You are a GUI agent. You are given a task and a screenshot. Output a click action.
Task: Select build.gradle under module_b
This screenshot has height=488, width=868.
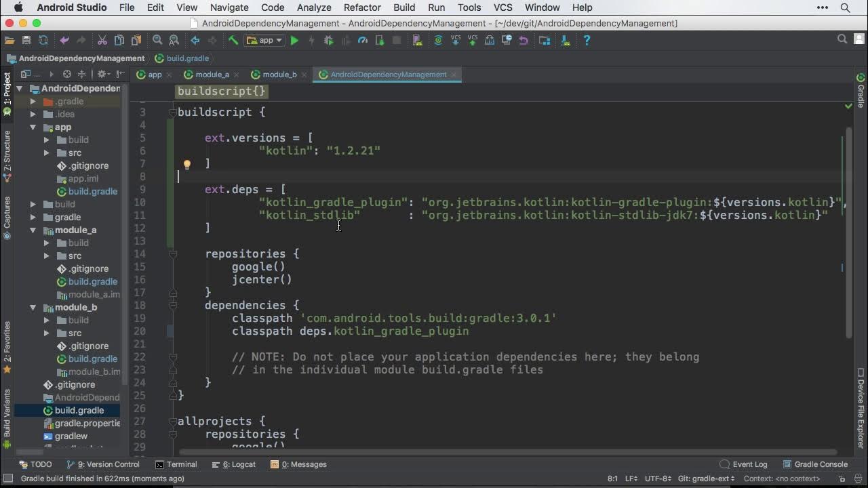[87, 359]
